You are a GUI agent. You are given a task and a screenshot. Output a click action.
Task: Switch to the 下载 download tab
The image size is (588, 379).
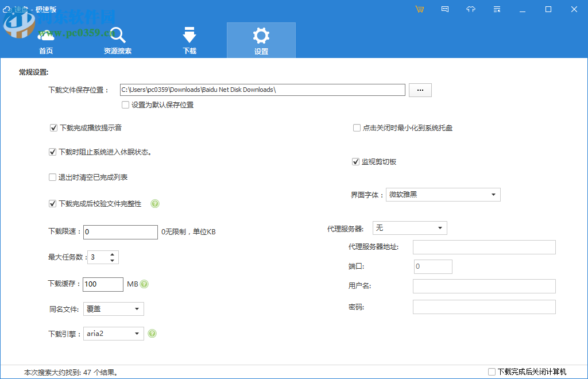pos(189,41)
